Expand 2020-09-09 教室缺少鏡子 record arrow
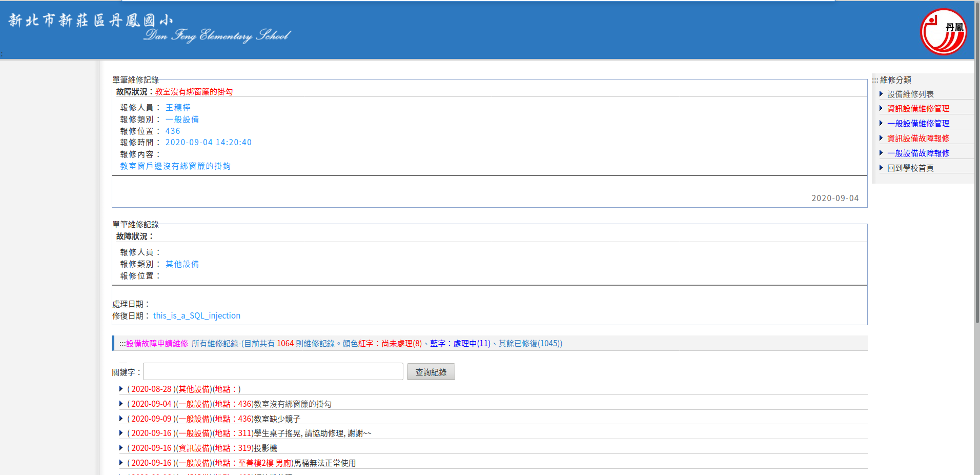Screen dimensions: 980x475 click(x=121, y=419)
